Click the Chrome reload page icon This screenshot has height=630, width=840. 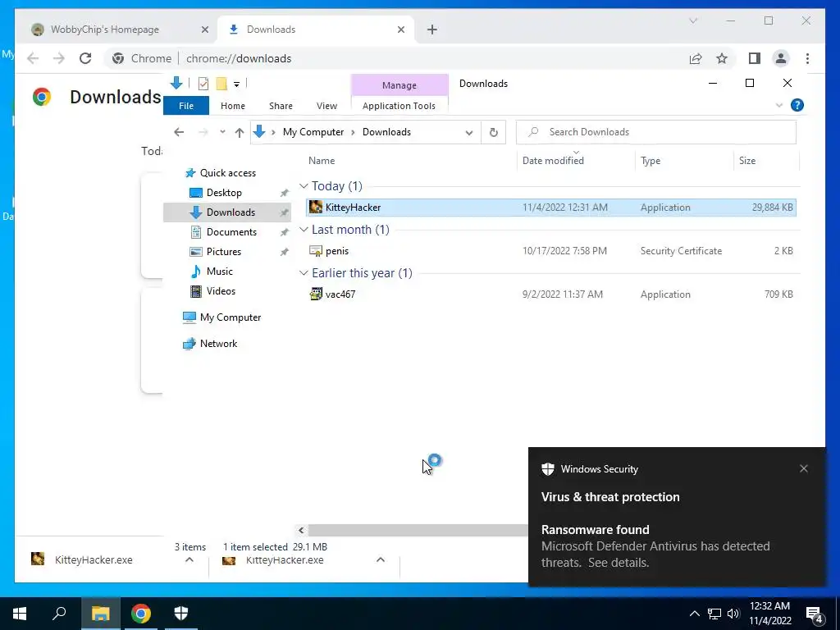(x=85, y=58)
